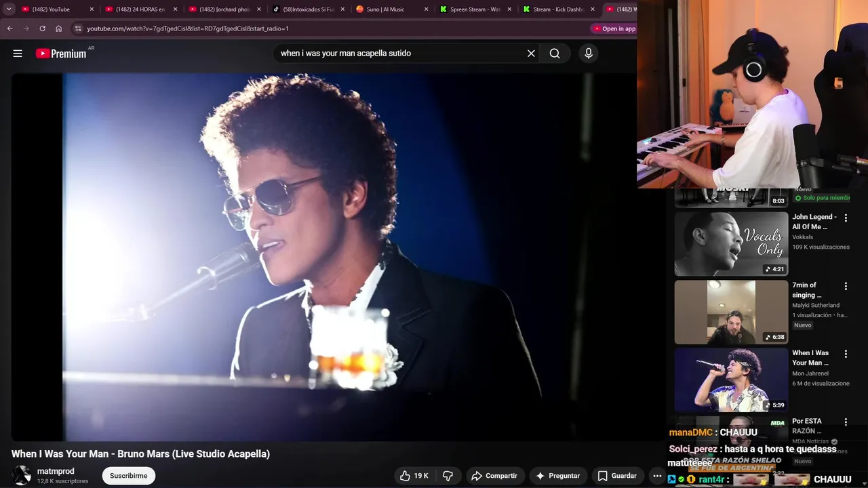Close the Suno AI Music tab
Image resolution: width=868 pixels, height=488 pixels.
point(427,9)
